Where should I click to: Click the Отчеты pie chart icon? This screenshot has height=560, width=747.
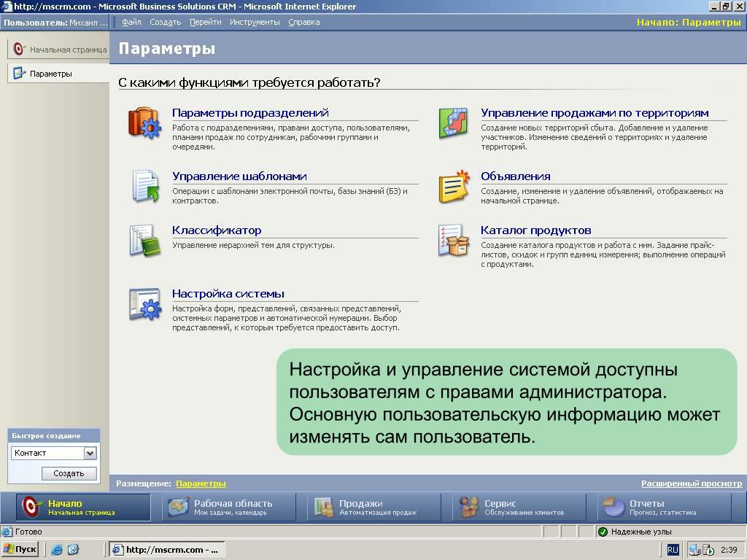[x=614, y=507]
